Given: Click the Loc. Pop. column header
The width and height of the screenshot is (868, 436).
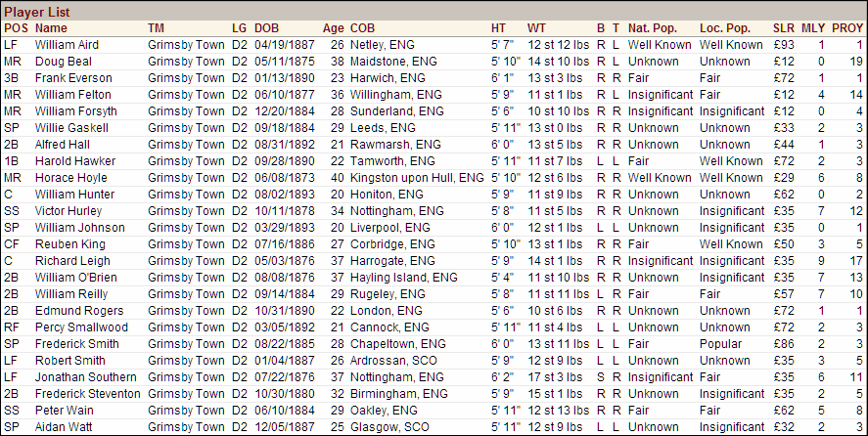Looking at the screenshot, I should 724,28.
